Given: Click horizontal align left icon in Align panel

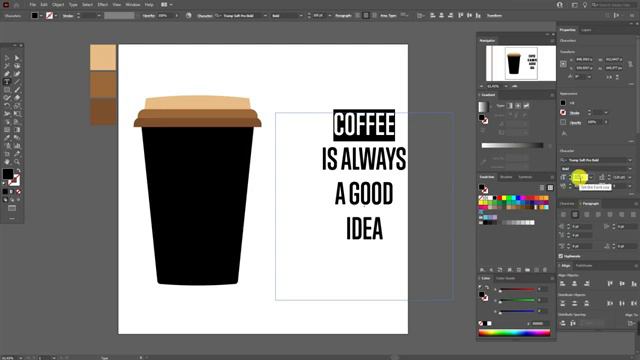Looking at the screenshot, I should pyautogui.click(x=563, y=283).
